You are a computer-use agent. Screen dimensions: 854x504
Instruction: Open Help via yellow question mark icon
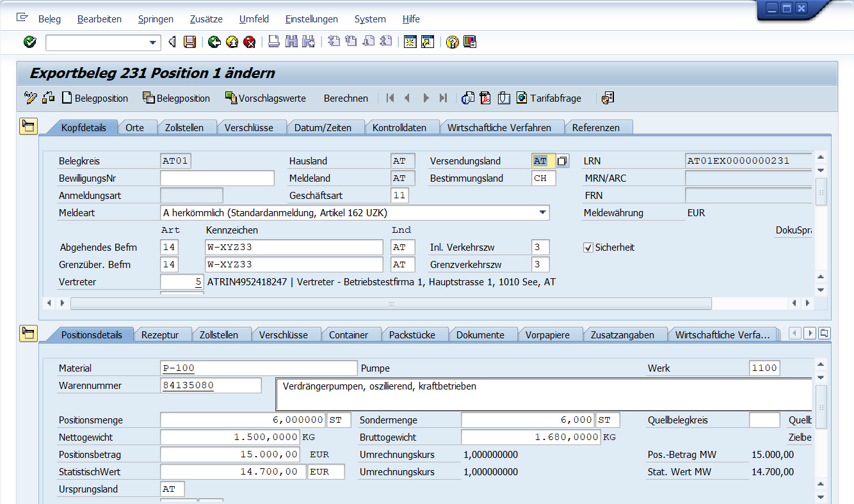[453, 42]
